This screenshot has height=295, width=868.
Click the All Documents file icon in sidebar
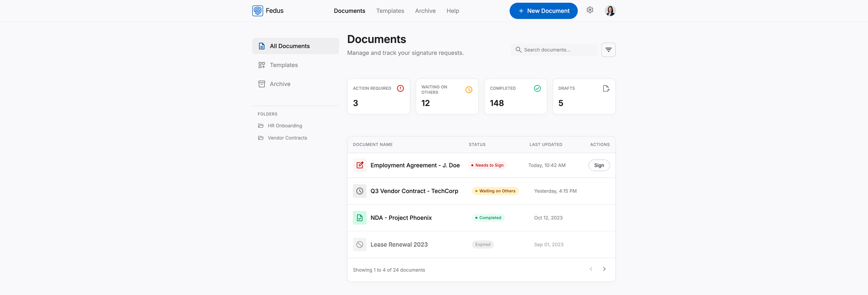(261, 46)
